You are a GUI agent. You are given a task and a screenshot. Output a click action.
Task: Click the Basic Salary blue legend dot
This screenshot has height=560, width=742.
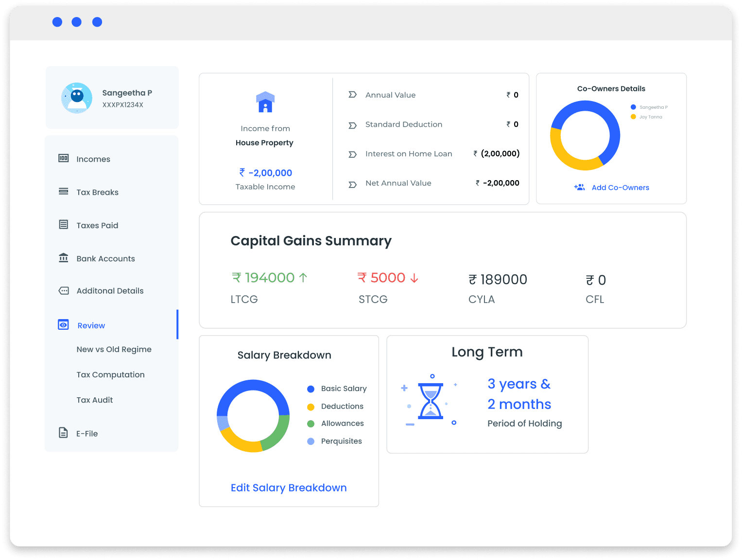[x=311, y=389]
